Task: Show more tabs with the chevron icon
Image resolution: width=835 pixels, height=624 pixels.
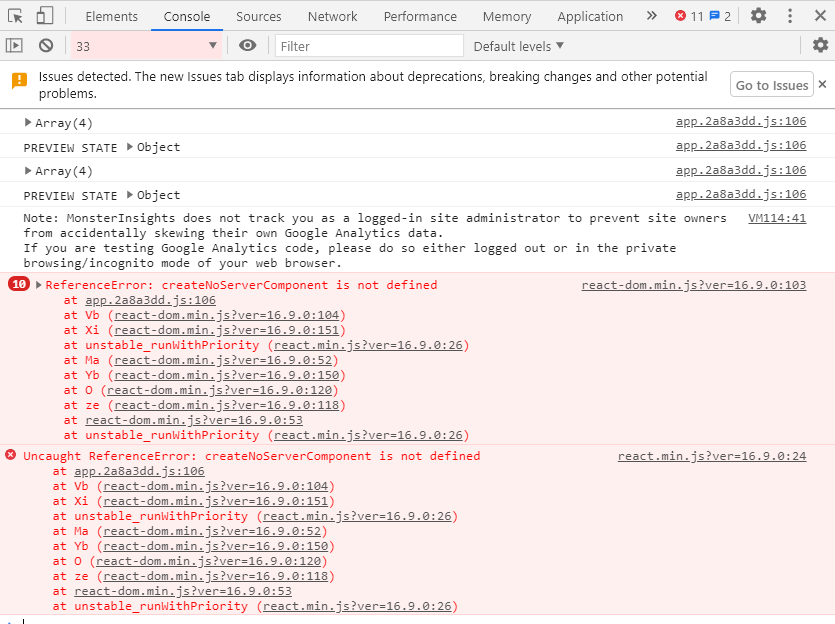Action: [652, 16]
